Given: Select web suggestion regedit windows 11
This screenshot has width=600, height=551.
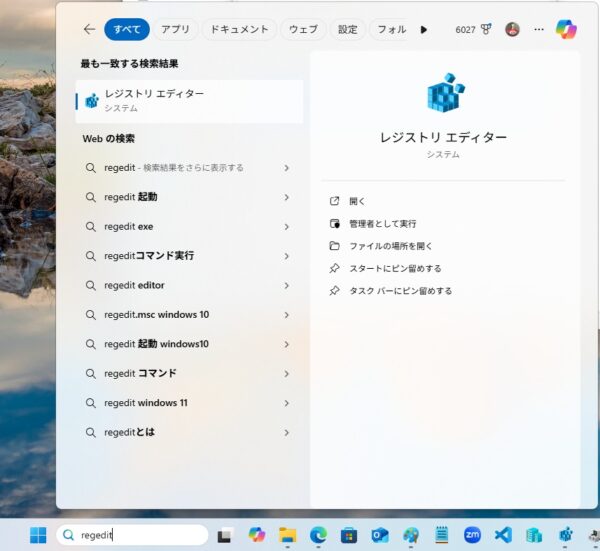Looking at the screenshot, I should pos(188,403).
